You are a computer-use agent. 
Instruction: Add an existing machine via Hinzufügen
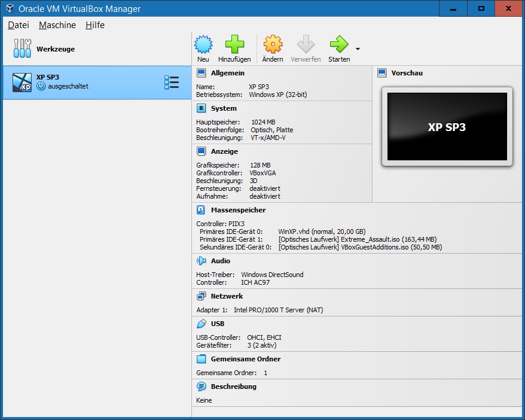(234, 47)
